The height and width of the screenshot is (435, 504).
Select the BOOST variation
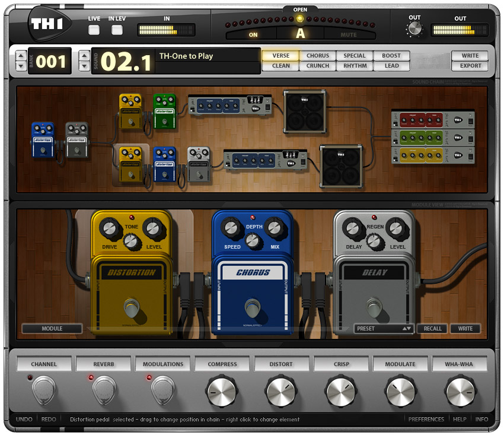pos(391,56)
